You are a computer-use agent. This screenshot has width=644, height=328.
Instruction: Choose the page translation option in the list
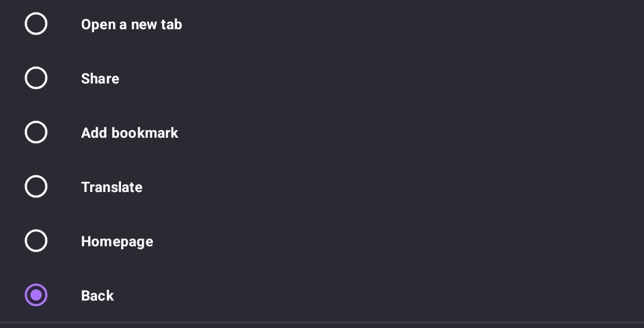click(x=36, y=187)
